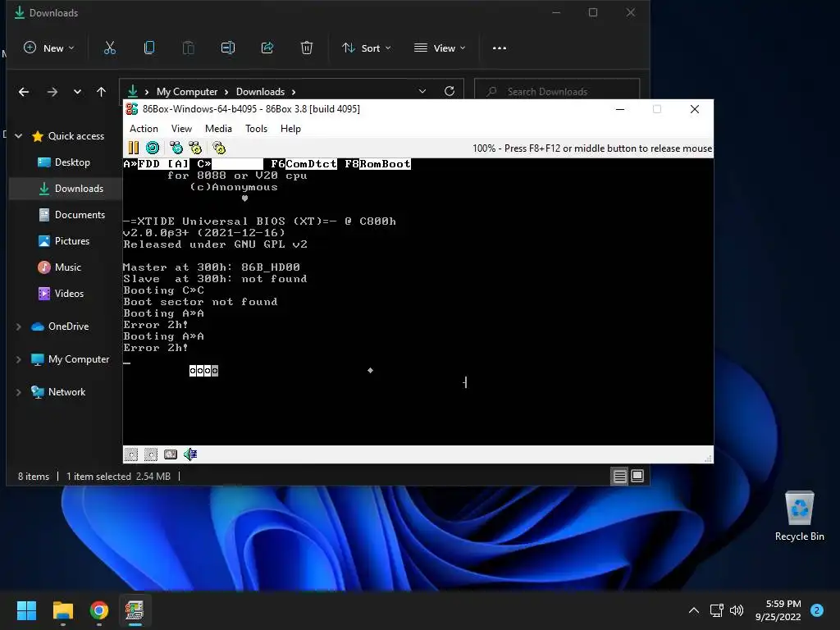Image resolution: width=840 pixels, height=630 pixels.
Task: Click My Computer in the address breadcrumb
Action: [x=187, y=92]
